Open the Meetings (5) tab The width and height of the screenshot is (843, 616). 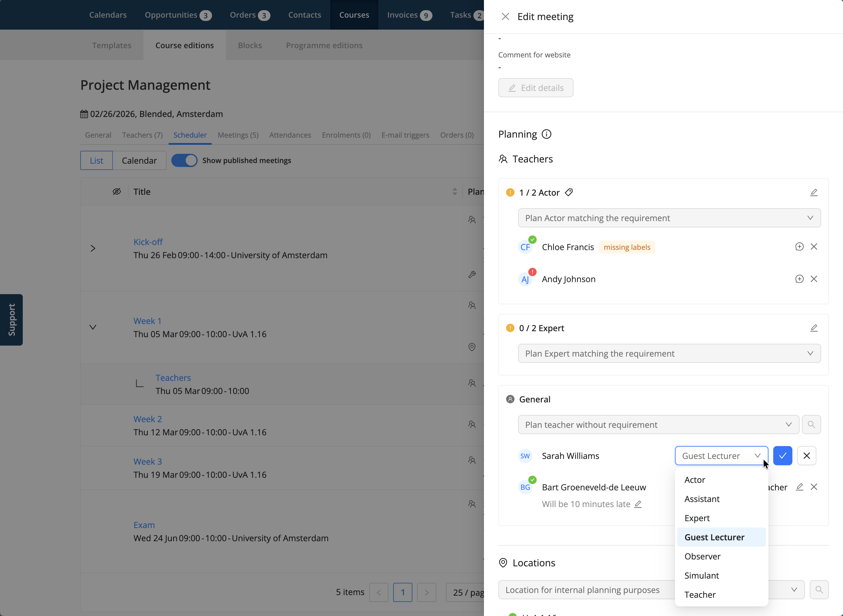click(238, 135)
